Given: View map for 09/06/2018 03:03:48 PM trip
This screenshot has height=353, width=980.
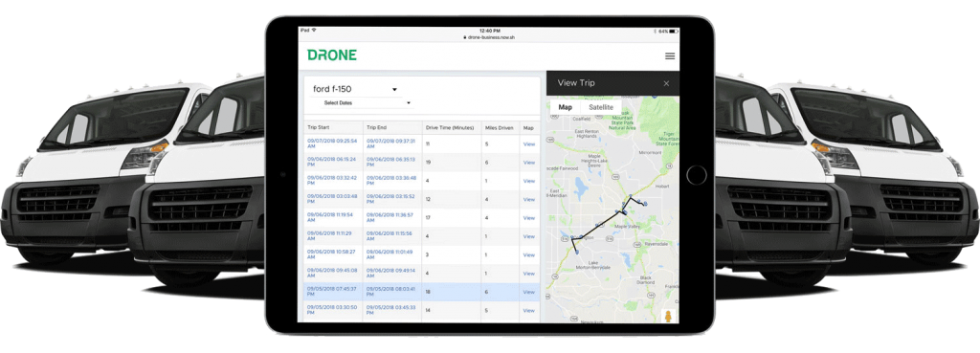Looking at the screenshot, I should click(528, 199).
